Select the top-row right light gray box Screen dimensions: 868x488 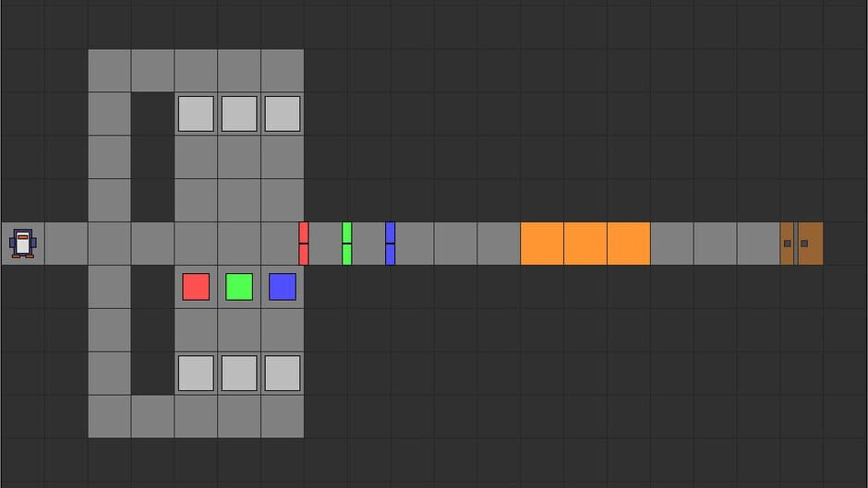click(283, 113)
